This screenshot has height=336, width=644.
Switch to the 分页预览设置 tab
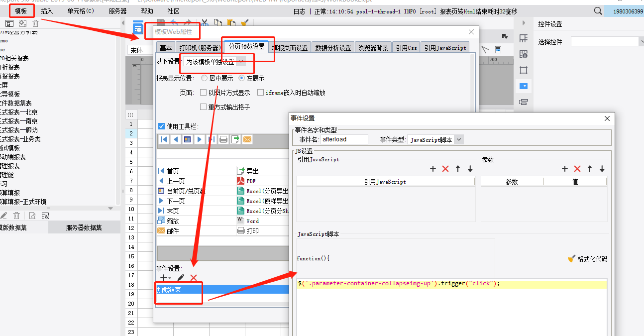point(246,47)
